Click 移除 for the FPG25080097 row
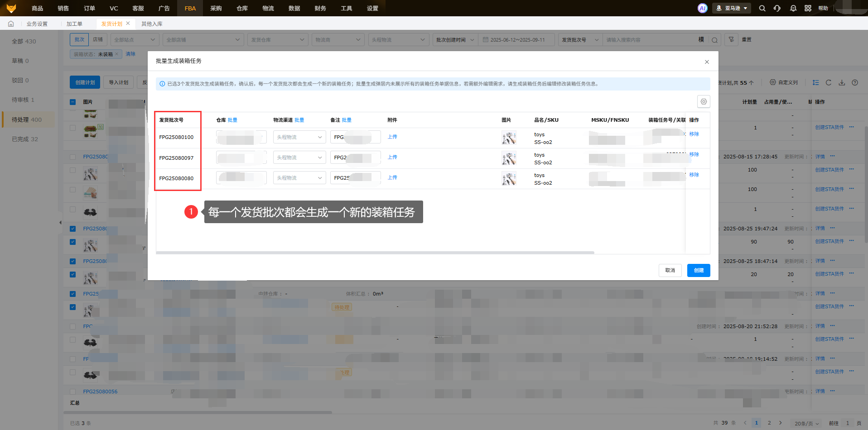 [694, 154]
